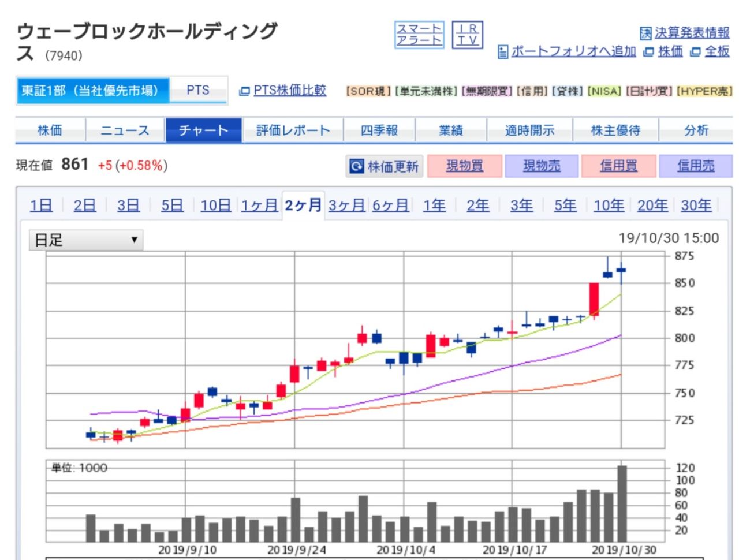739x560 pixels.
Task: Select the 5年 chart period
Action: [x=565, y=206]
